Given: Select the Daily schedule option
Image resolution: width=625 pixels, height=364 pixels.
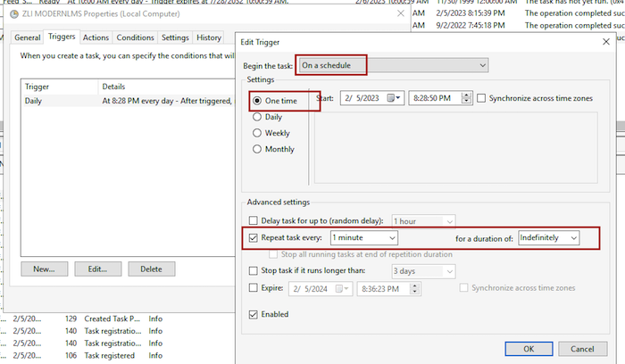Looking at the screenshot, I should click(x=257, y=117).
